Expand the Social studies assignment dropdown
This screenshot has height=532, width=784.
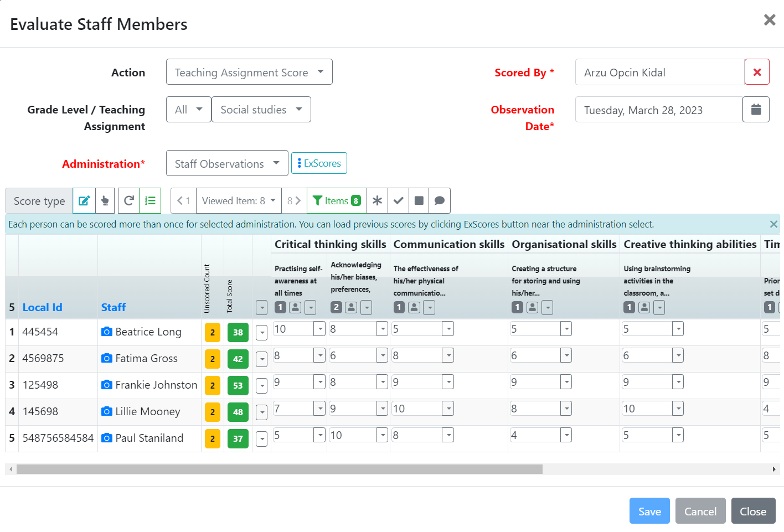261,110
